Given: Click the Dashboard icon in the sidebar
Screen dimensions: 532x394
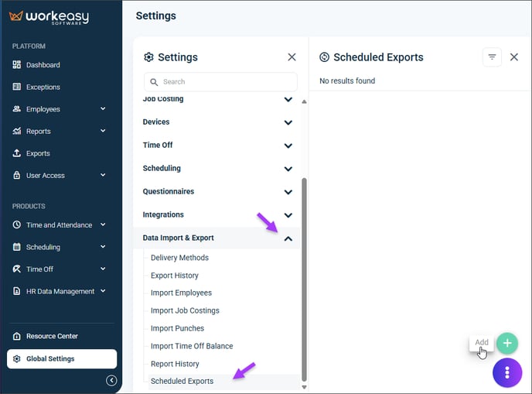Looking at the screenshot, I should click(17, 65).
